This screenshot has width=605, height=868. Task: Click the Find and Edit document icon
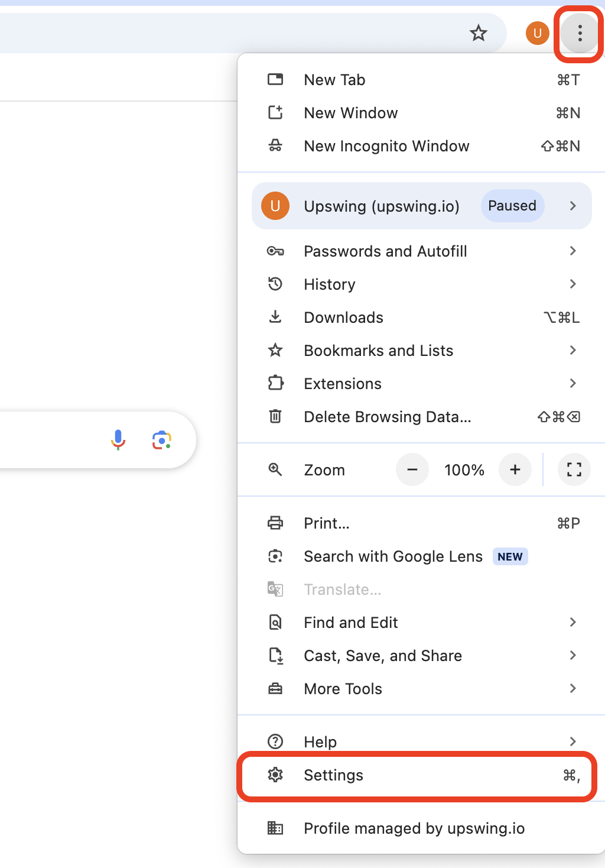click(x=275, y=622)
